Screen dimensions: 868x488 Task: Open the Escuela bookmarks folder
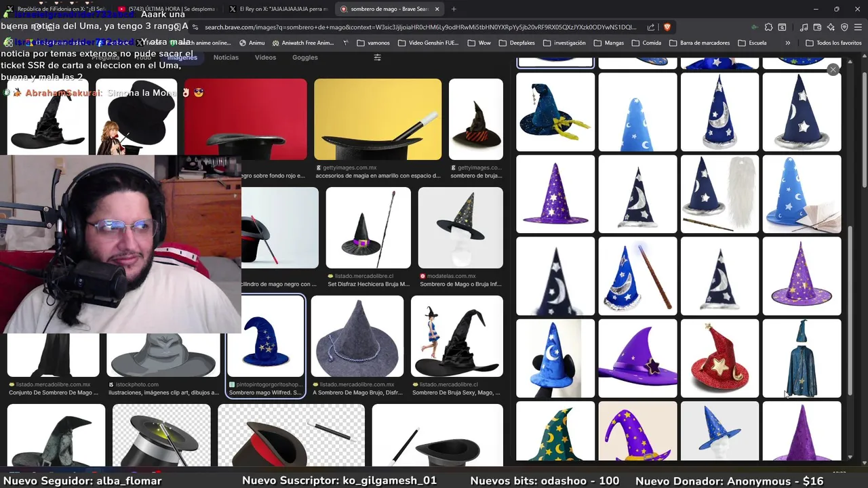tap(752, 43)
